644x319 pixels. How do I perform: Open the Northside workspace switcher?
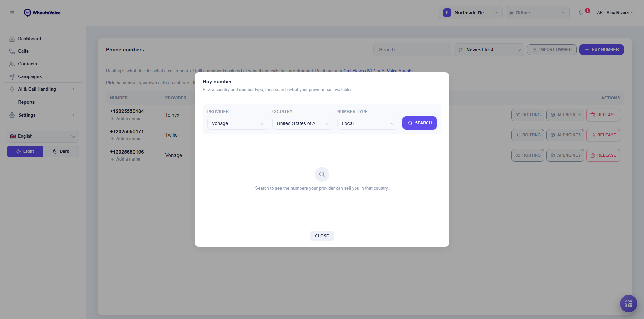[x=471, y=13]
